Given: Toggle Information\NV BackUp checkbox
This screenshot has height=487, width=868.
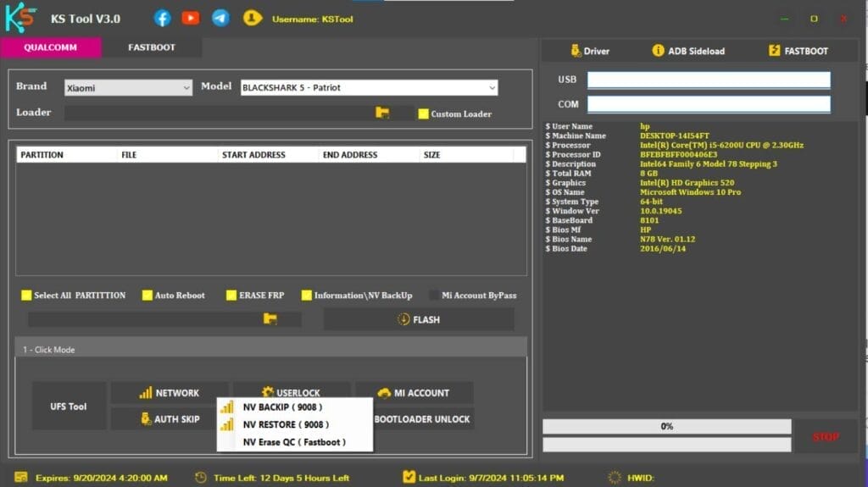Looking at the screenshot, I should click(306, 295).
